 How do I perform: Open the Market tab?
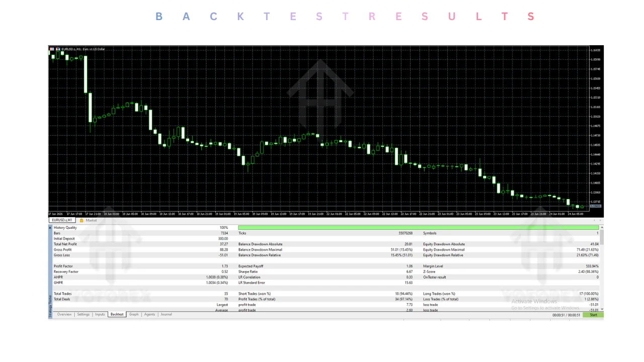coord(91,220)
